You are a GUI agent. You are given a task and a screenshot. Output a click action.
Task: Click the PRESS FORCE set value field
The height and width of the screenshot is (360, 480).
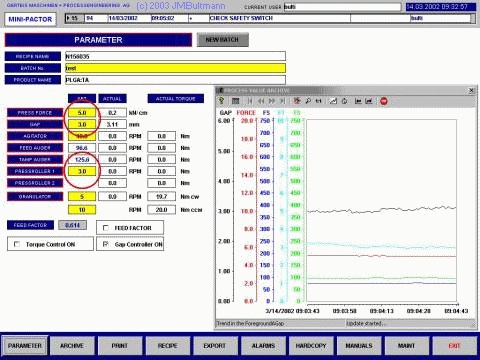pyautogui.click(x=82, y=113)
